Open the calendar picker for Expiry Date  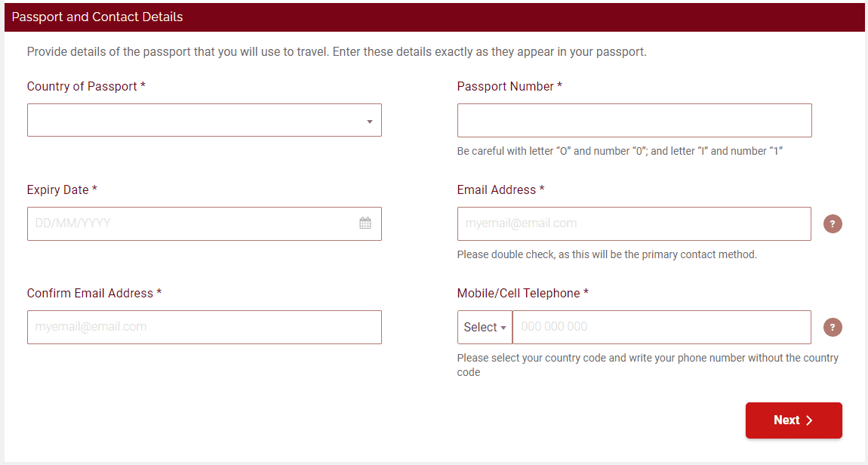point(365,223)
